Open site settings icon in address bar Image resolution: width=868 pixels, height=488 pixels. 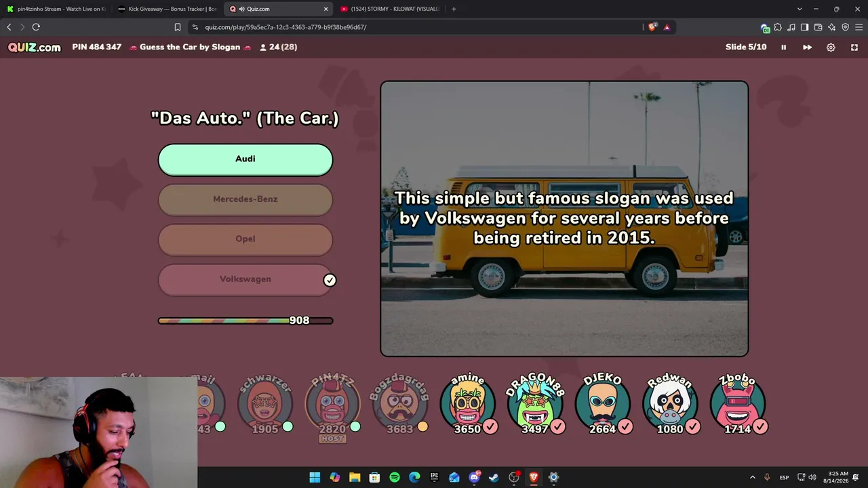195,27
